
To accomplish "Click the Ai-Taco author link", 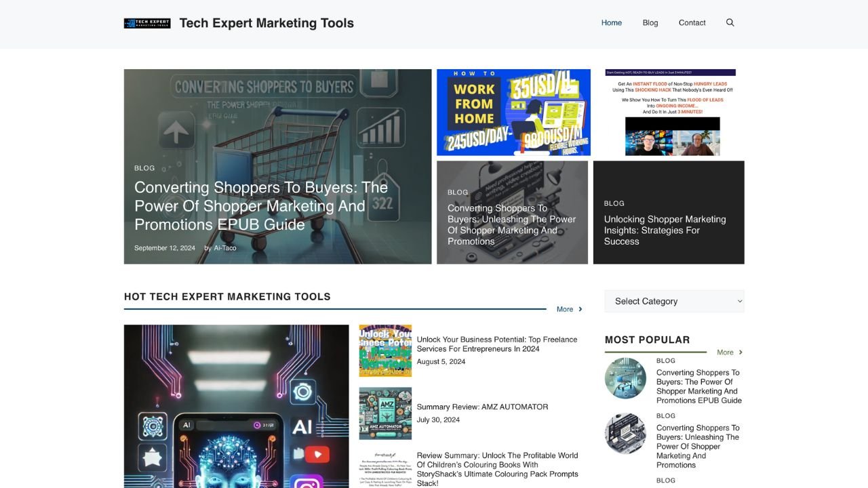I will (225, 248).
